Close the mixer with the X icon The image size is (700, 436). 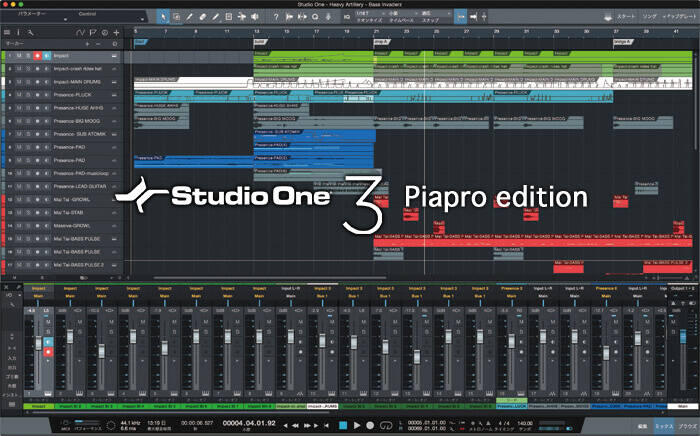[6, 288]
